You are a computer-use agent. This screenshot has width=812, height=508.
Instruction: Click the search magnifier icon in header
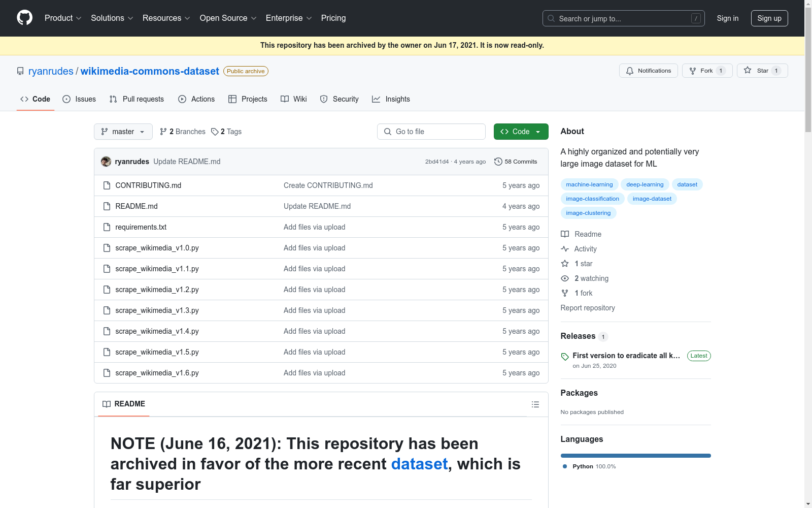[x=551, y=18]
